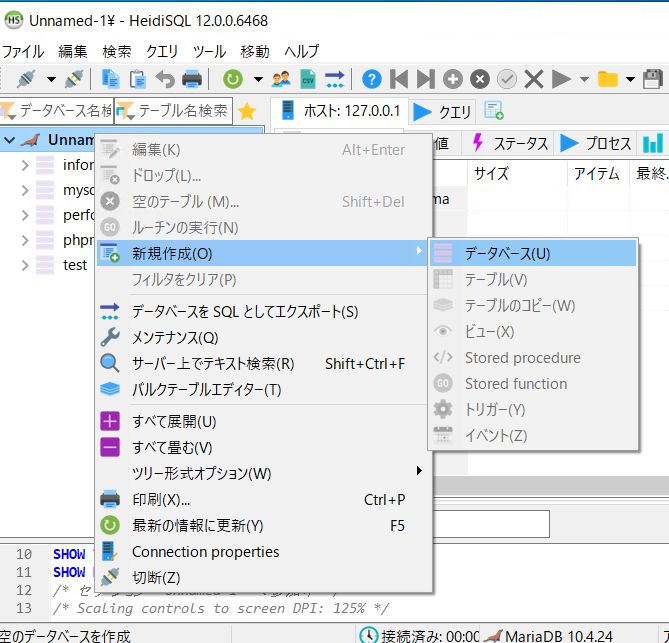Choose サーバー上でテキスト検索(R) entry
Viewport: 669px width, 643px height.
pyautogui.click(x=262, y=364)
